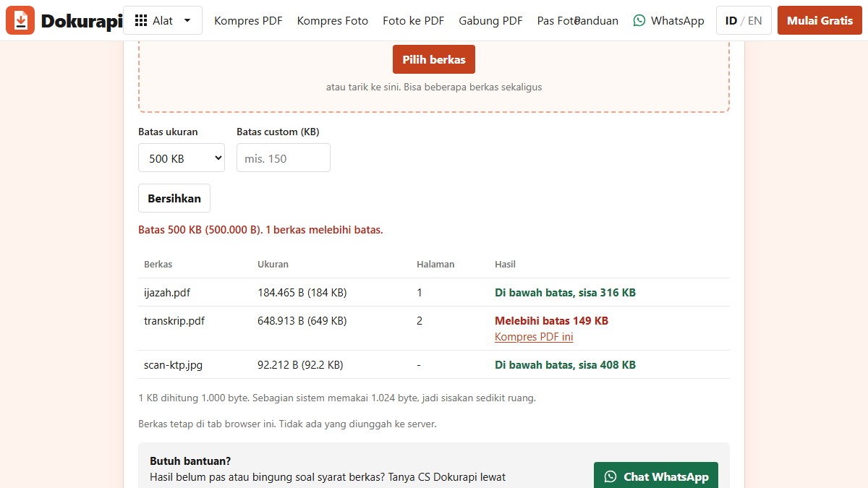
Task: Open the Alat dropdown menu
Action: 163,21
